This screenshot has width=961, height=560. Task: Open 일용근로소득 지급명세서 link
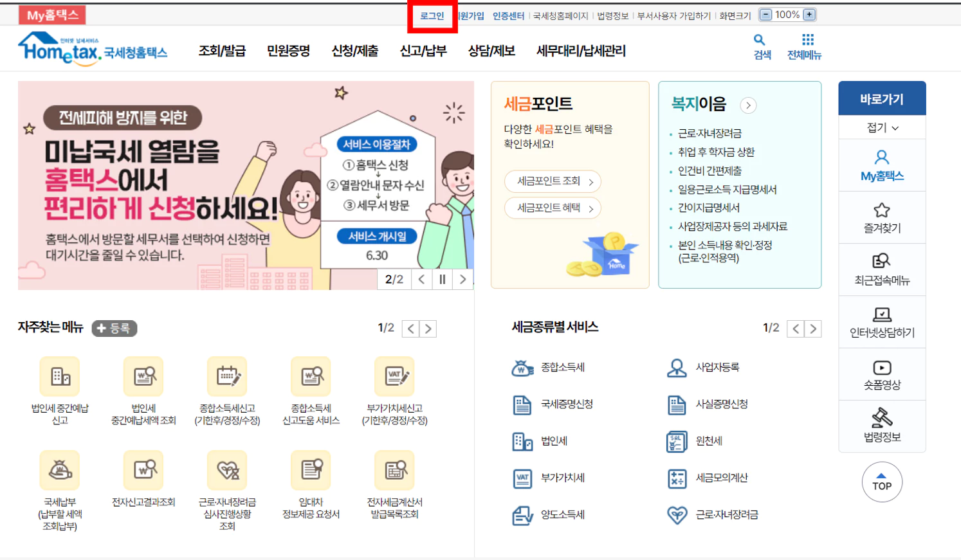pos(727,190)
